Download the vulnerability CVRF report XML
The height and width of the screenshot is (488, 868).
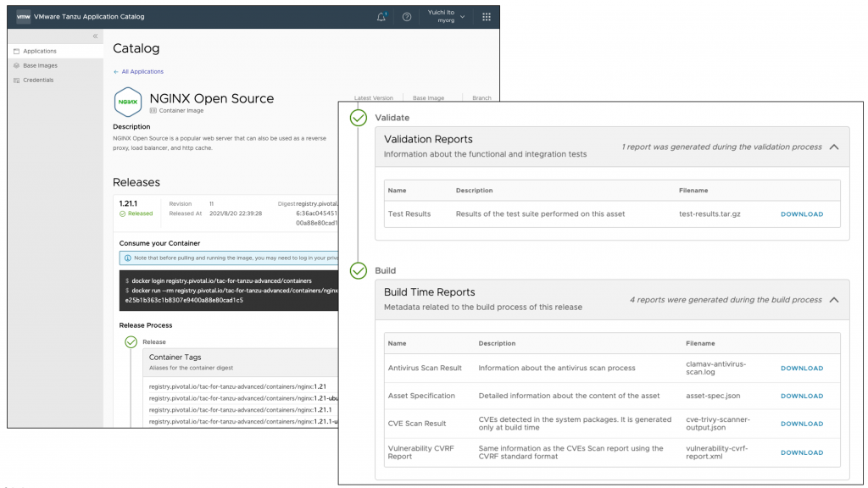801,452
